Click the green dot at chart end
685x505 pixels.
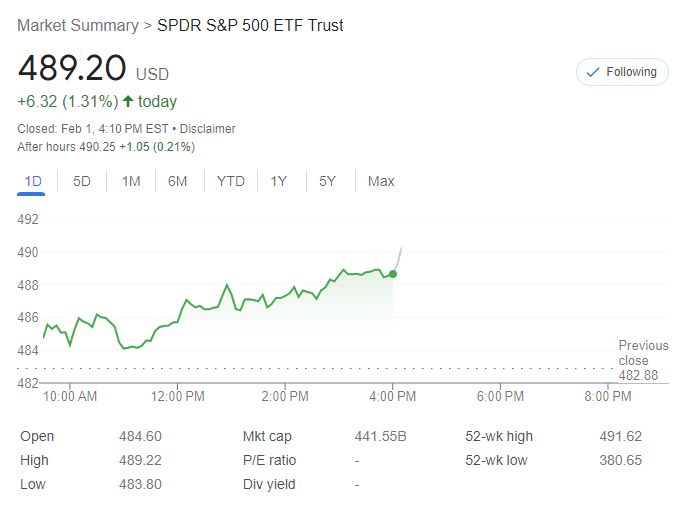click(393, 273)
